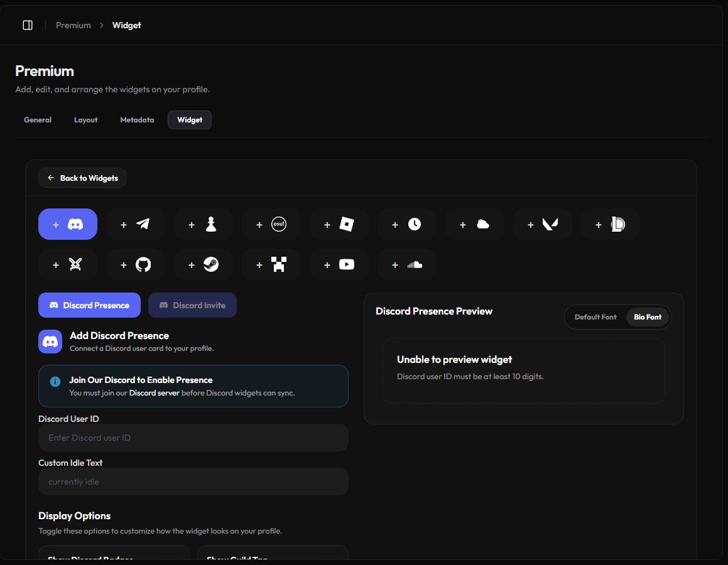The image size is (728, 565).
Task: Add the Discord widget
Action: (68, 224)
